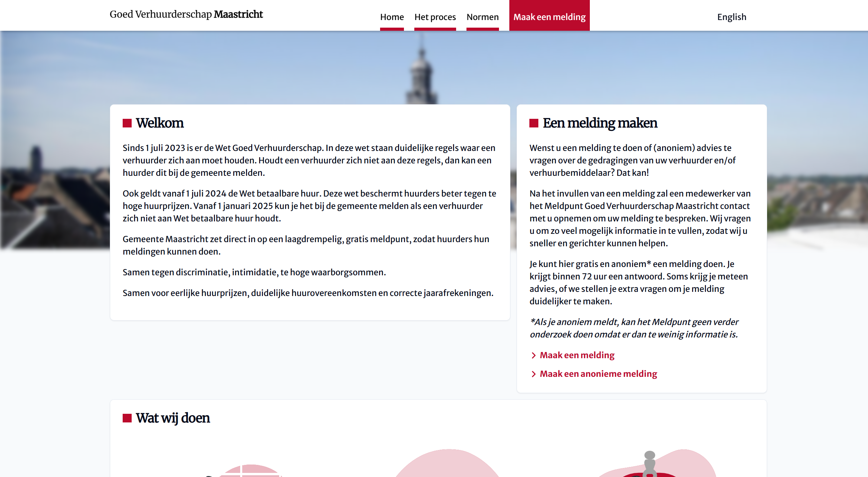Click the line starting 'Samen voor eerlijke huurprijzen'

click(308, 293)
